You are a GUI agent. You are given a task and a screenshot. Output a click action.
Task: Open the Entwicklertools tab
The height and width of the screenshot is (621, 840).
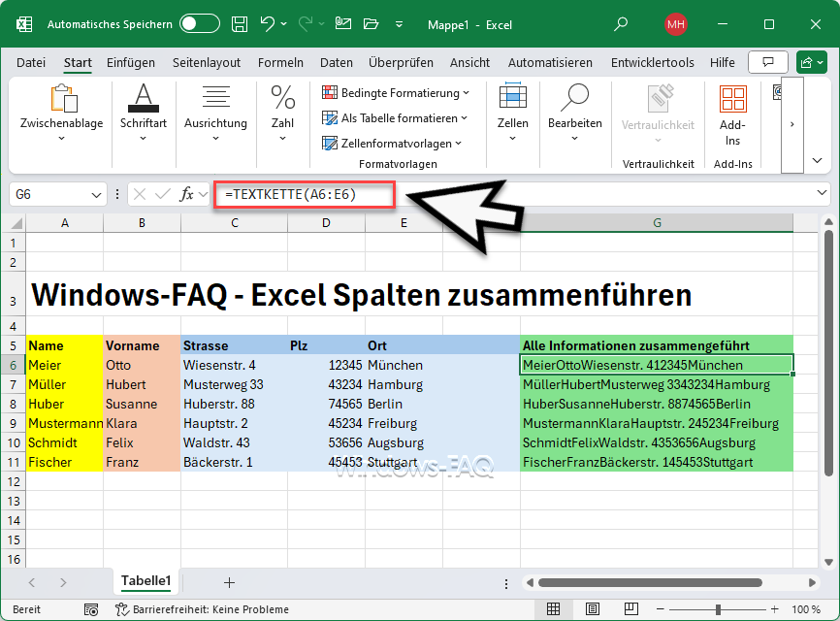[653, 63]
